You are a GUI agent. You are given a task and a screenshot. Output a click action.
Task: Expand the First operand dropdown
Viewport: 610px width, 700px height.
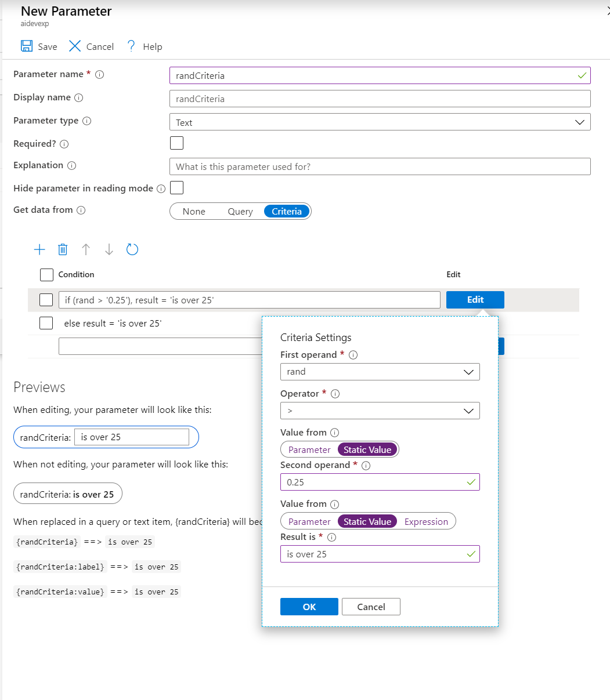380,372
